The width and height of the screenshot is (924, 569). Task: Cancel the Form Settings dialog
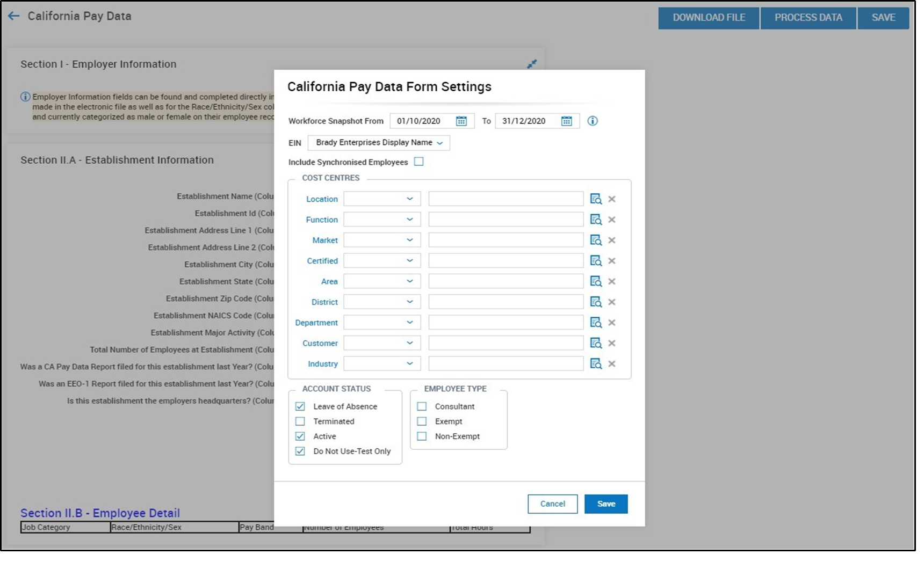click(553, 504)
